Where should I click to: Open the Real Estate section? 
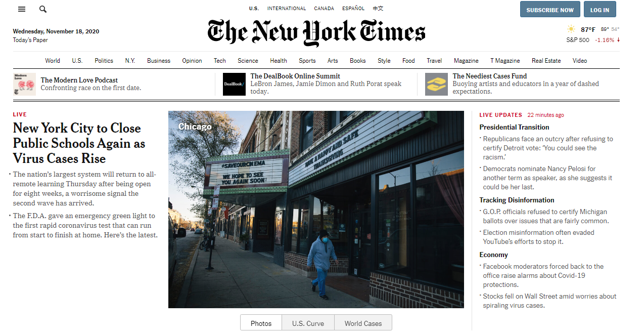546,61
